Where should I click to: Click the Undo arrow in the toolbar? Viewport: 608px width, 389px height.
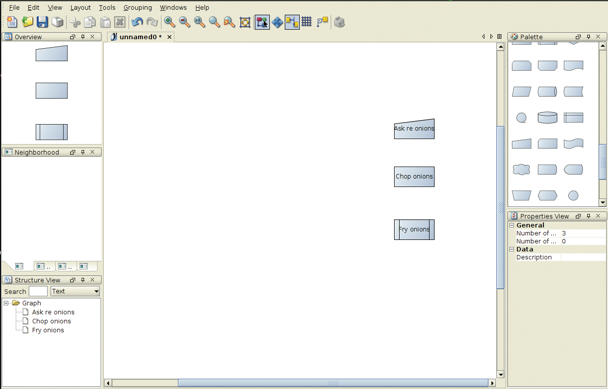pyautogui.click(x=136, y=22)
